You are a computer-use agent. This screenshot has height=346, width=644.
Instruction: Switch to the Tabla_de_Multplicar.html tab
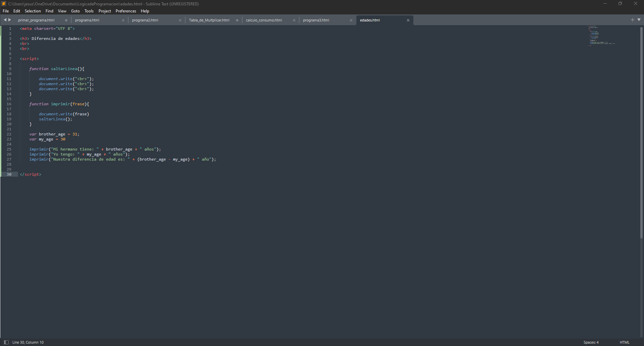(209, 20)
